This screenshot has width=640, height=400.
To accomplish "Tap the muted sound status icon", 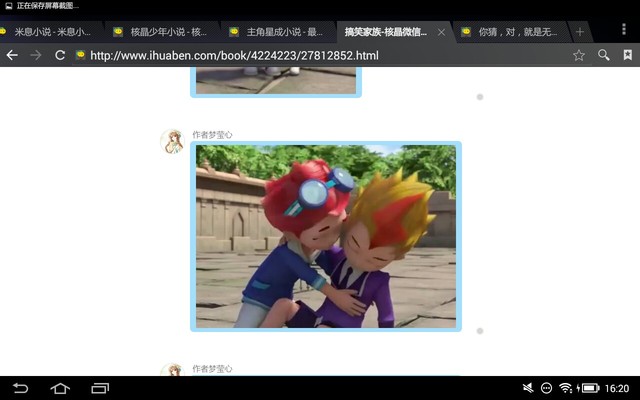I will pos(528,388).
